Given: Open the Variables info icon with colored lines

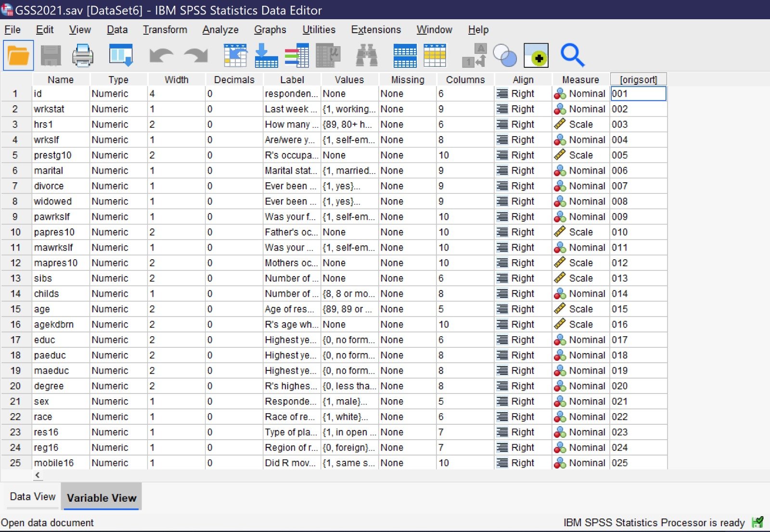Looking at the screenshot, I should [x=296, y=55].
